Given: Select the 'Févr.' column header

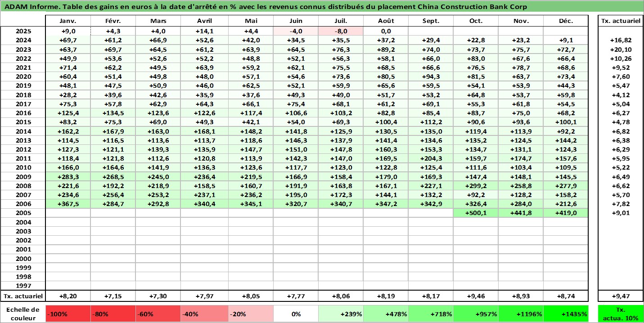Looking at the screenshot, I should point(113,21).
